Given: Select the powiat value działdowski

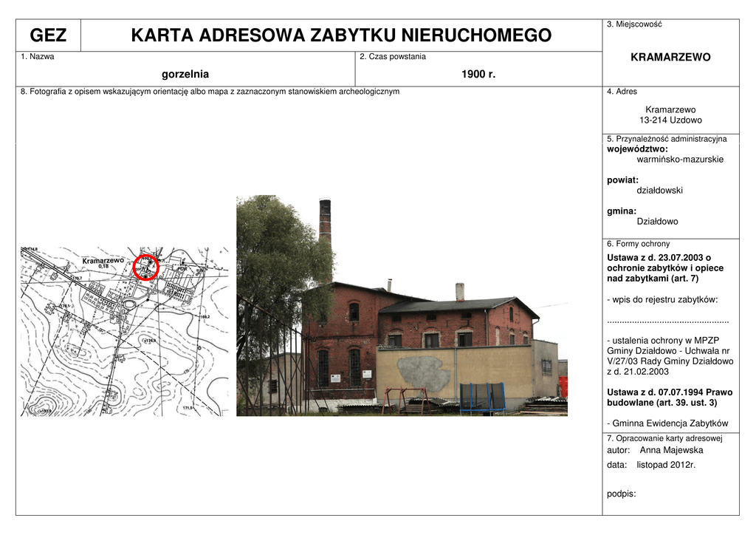Looking at the screenshot, I should (x=659, y=190).
